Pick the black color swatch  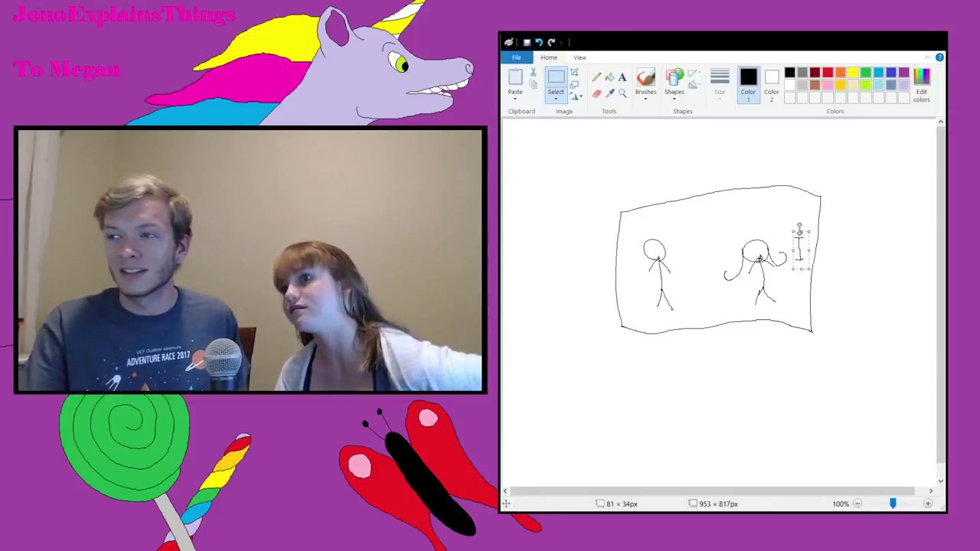(789, 73)
